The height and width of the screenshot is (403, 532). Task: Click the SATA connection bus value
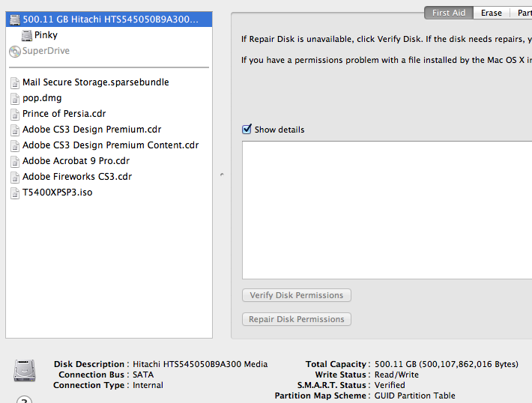pos(143,375)
